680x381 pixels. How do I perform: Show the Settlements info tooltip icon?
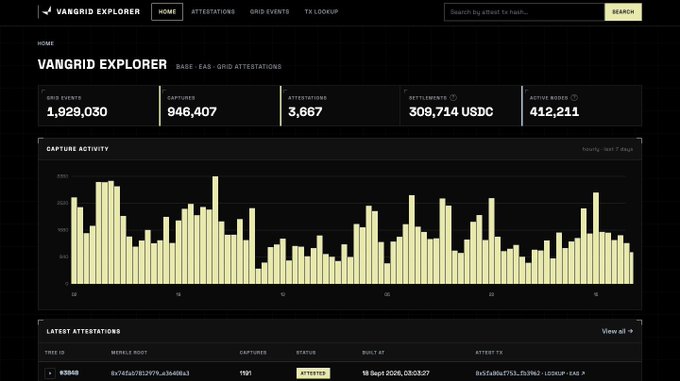pos(453,98)
